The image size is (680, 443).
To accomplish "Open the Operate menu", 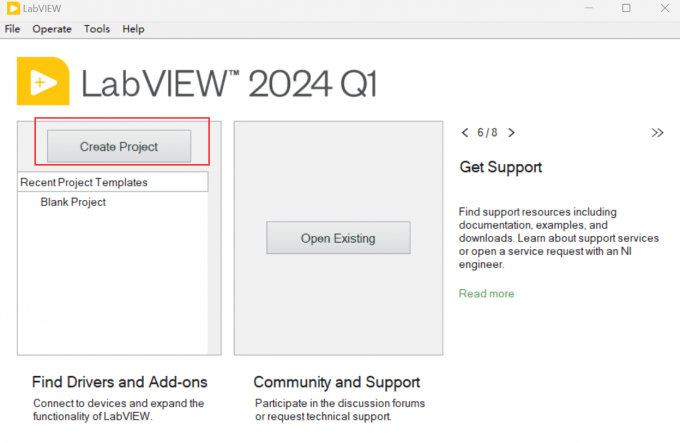I will click(52, 29).
